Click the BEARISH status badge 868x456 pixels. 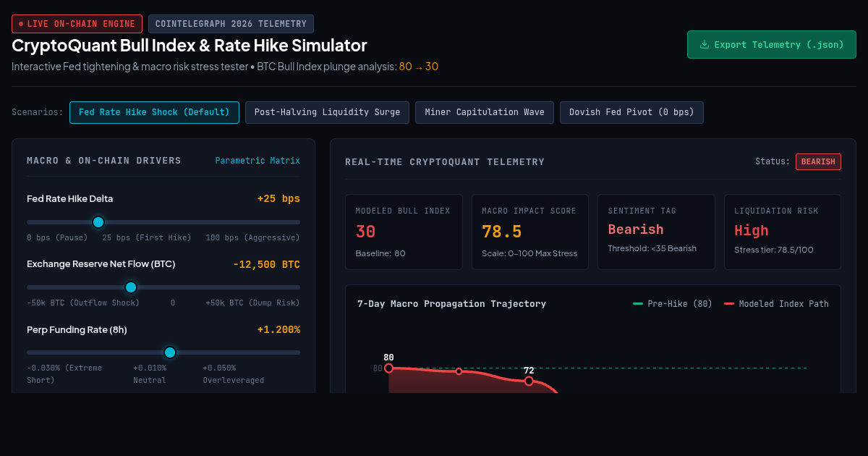tap(818, 162)
